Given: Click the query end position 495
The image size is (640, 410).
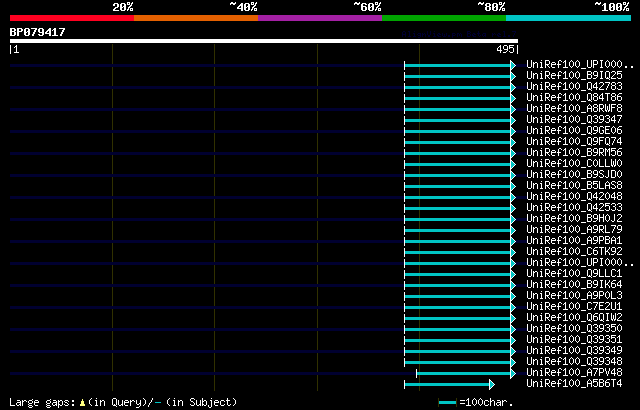Looking at the screenshot, I should 505,49.
